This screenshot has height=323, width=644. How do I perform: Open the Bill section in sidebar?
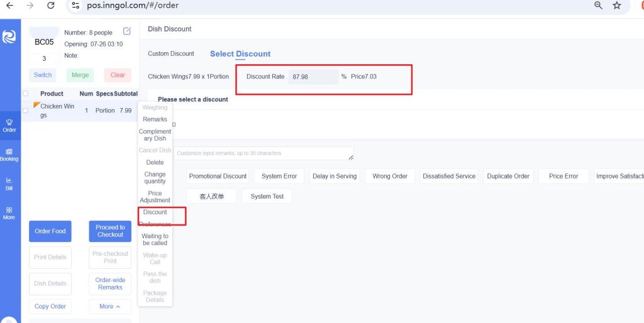(9, 183)
